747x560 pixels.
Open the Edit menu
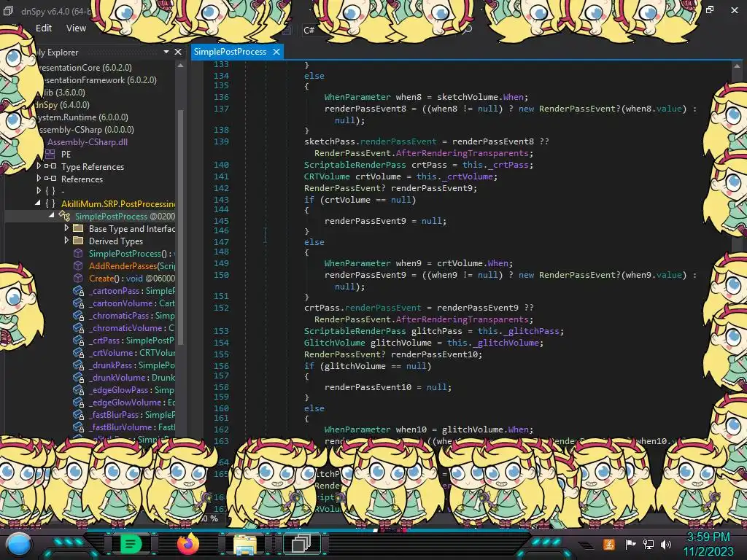[43, 28]
